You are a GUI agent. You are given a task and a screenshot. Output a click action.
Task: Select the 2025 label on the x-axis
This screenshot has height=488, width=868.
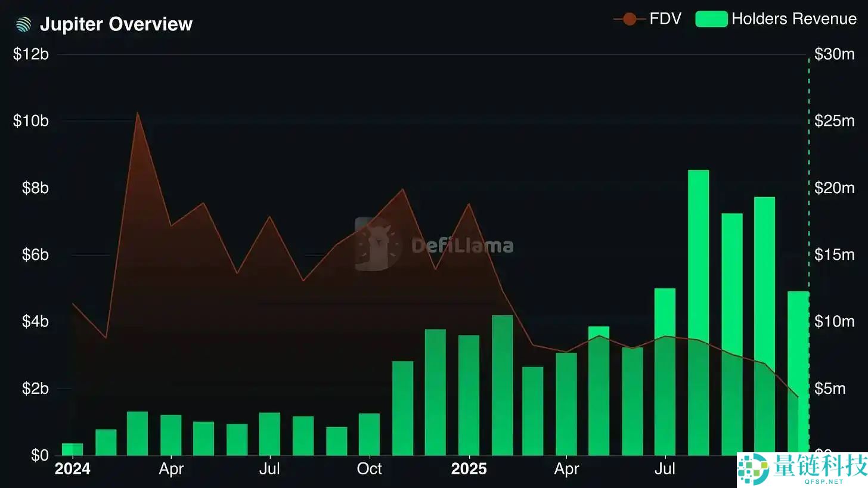469,469
